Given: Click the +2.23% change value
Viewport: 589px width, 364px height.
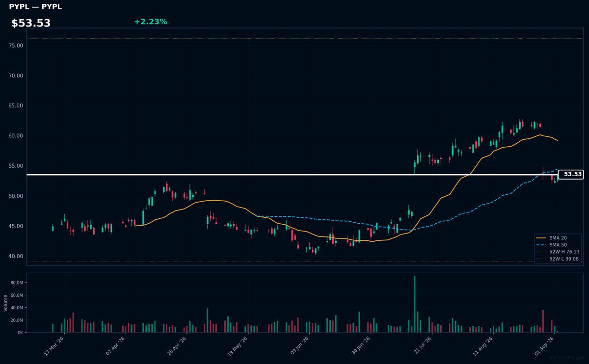Looking at the screenshot, I should pos(150,22).
